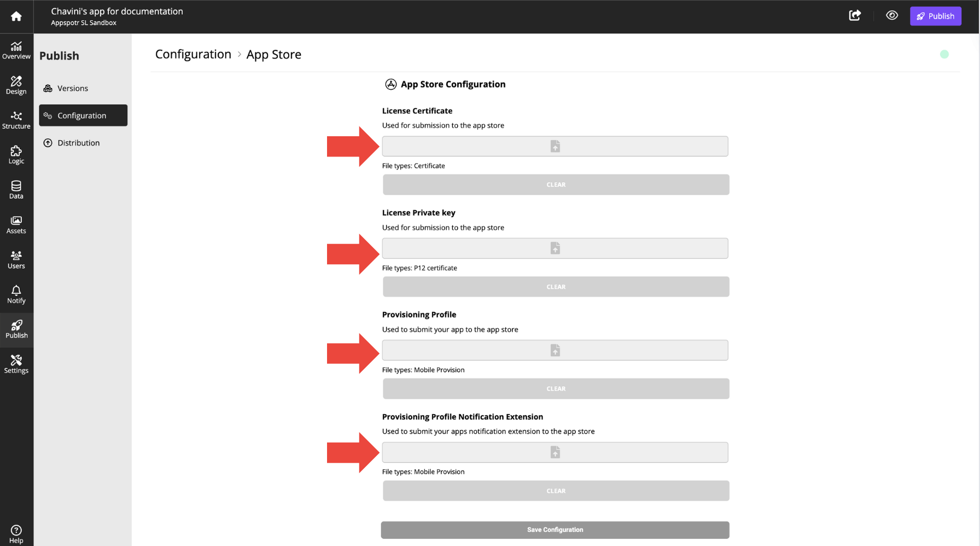
Task: Clear the License Private key file
Action: [556, 287]
